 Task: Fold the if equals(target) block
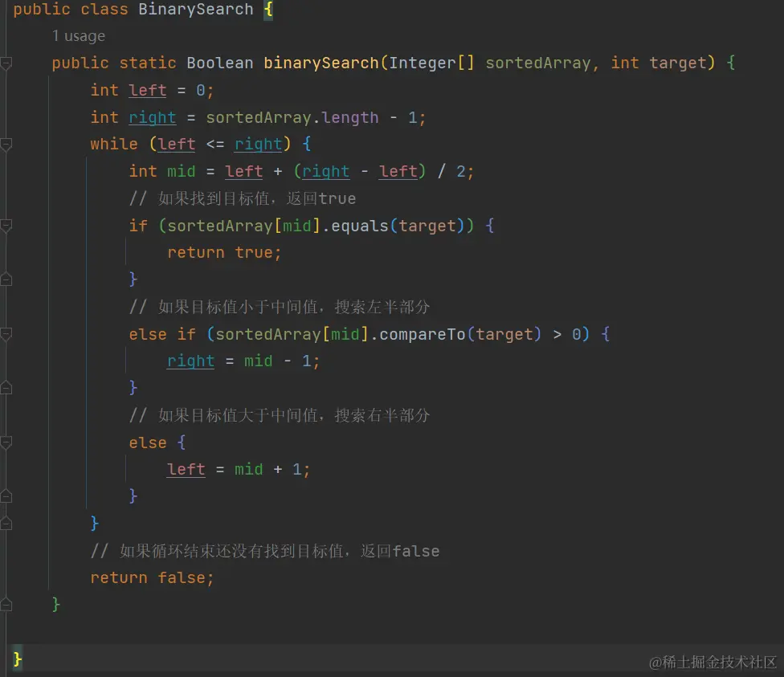(6, 226)
